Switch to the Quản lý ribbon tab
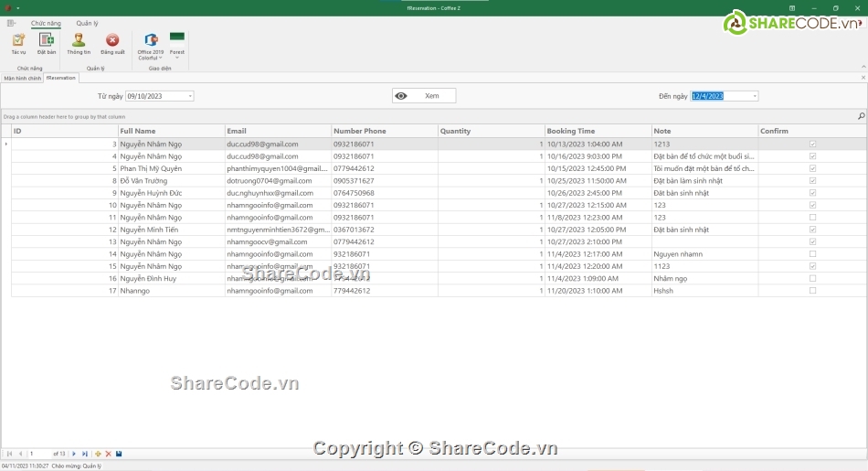The height and width of the screenshot is (471, 868). 88,23
